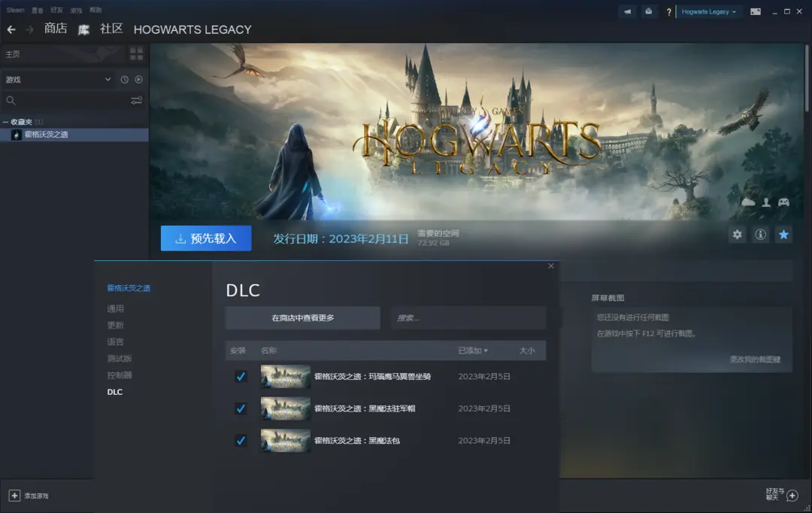Sort DLC by 安装 column header
Image resolution: width=812 pixels, height=513 pixels.
click(x=238, y=351)
